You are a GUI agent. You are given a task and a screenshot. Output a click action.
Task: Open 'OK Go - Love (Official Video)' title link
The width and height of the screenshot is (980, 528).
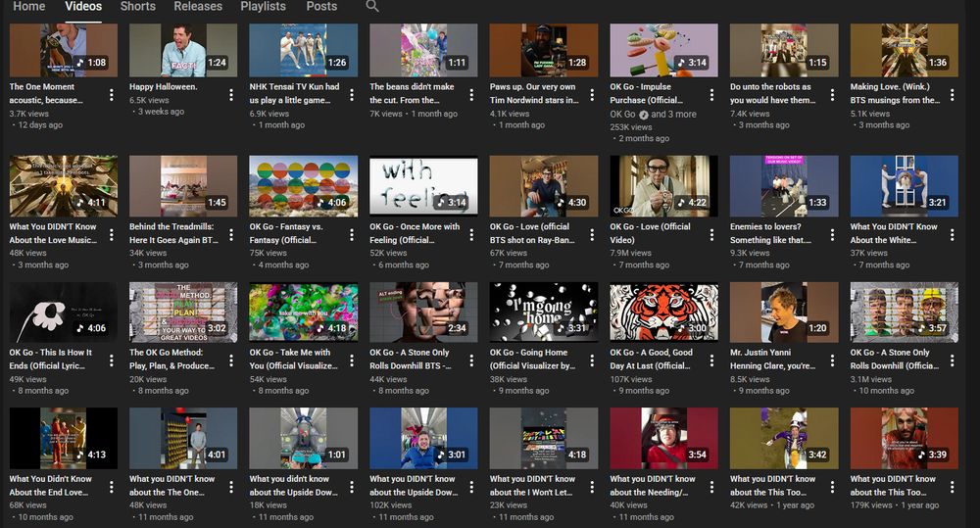pyautogui.click(x=650, y=233)
